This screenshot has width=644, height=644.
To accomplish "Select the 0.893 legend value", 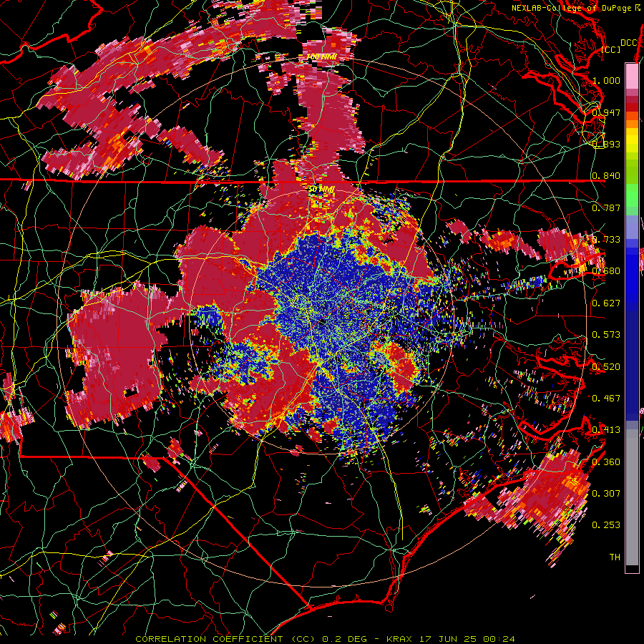I will 606,144.
